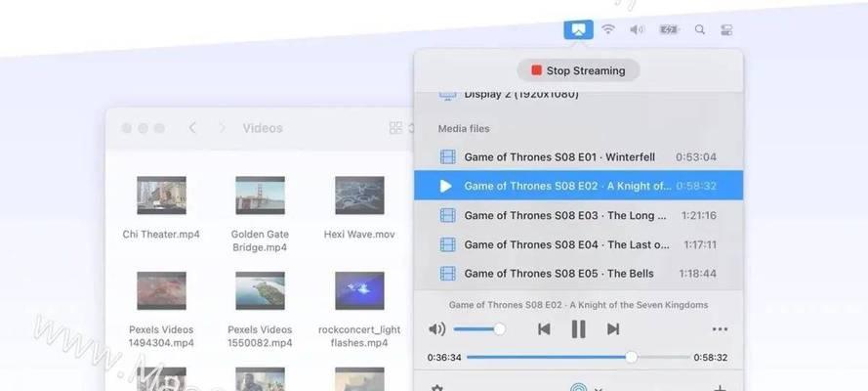Click the elapsed time 0:36:34 label
Screen dimensions: 868x391
pyautogui.click(x=444, y=358)
